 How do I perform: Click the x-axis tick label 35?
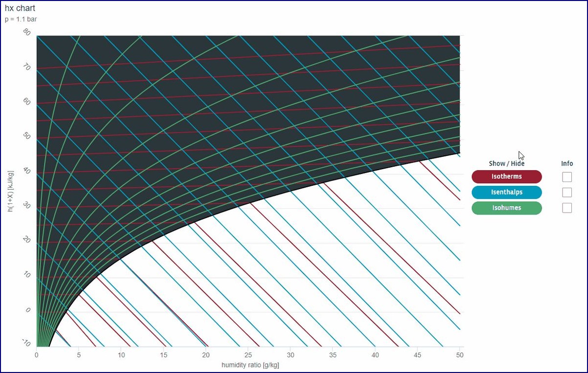pyautogui.click(x=333, y=355)
